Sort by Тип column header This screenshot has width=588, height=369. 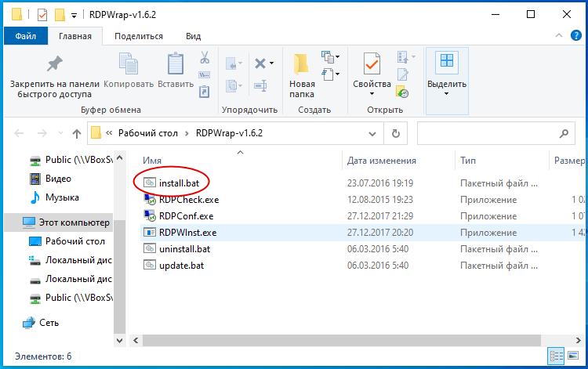point(468,161)
